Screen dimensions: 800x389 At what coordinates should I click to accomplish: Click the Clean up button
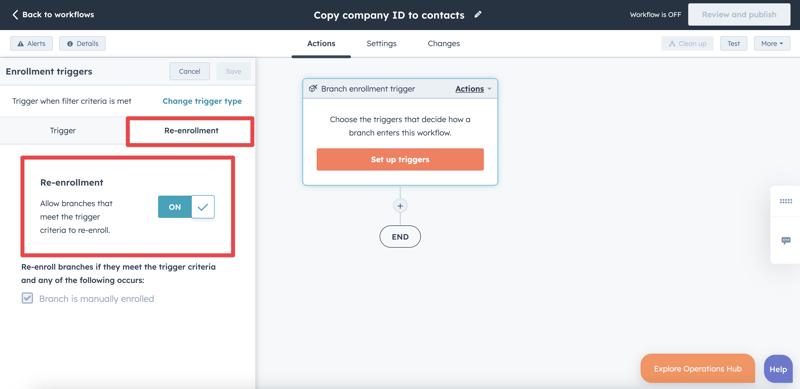click(687, 43)
